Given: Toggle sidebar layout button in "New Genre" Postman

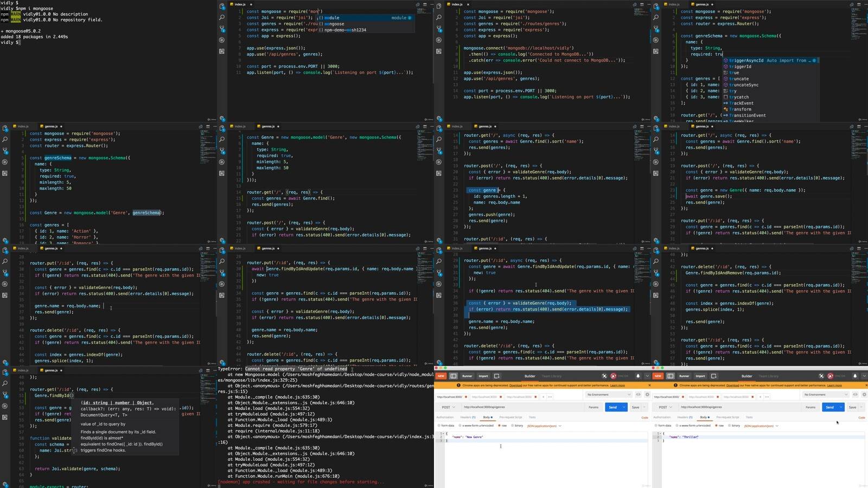Looking at the screenshot, I should pyautogui.click(x=454, y=376).
